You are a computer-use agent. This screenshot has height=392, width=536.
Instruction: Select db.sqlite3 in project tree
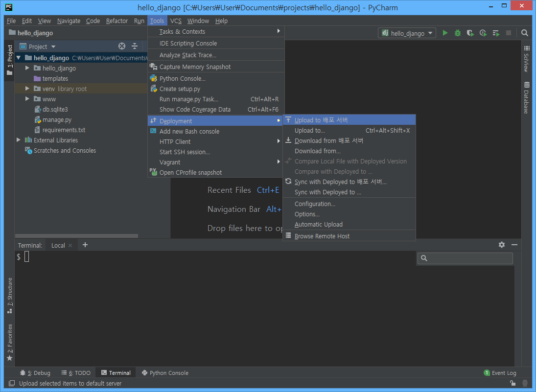click(55, 109)
